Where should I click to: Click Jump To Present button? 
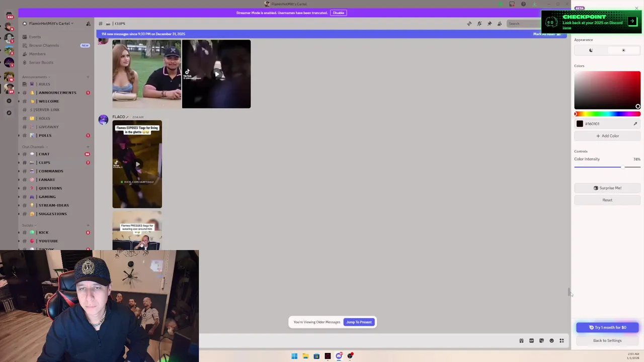359,322
